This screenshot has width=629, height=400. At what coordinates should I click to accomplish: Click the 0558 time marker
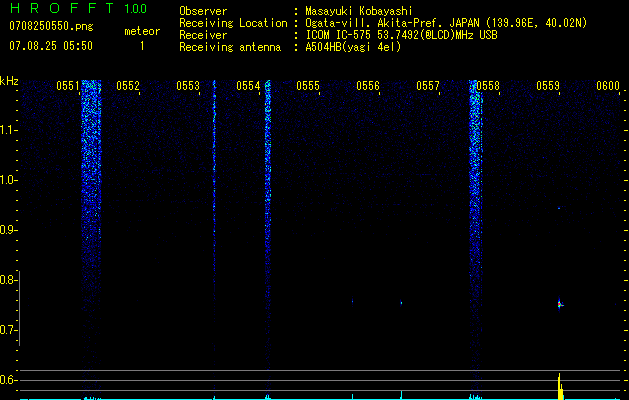point(488,86)
